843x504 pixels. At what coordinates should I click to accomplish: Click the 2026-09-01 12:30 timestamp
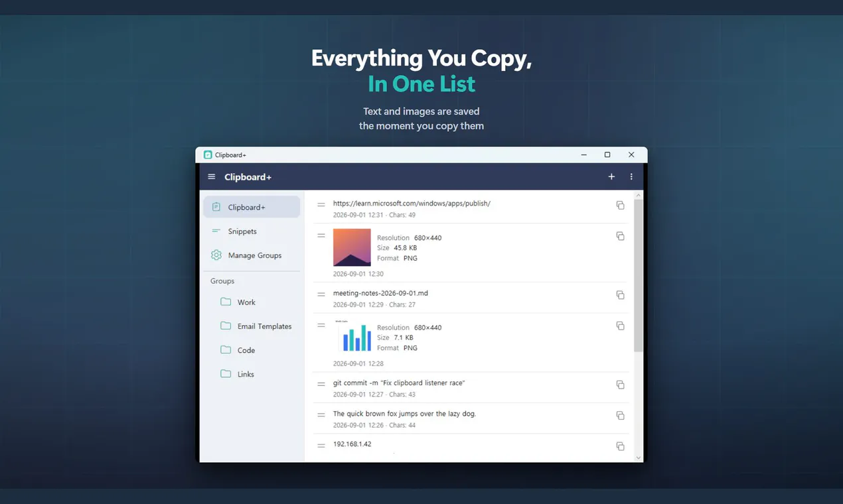pos(358,274)
